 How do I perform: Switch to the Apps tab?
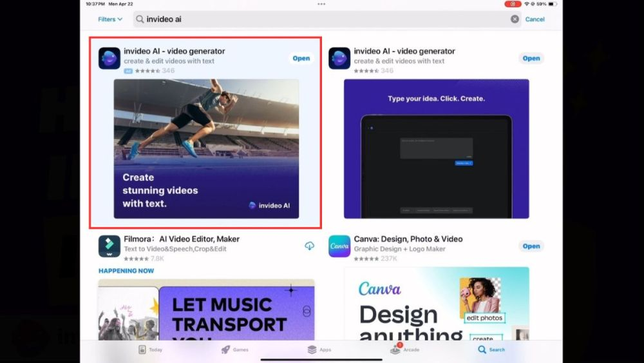(319, 349)
